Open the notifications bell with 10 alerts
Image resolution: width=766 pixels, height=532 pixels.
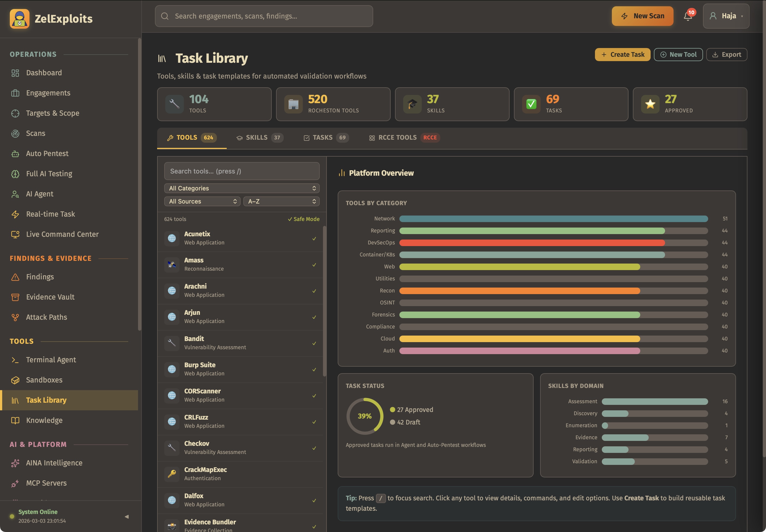coord(687,16)
